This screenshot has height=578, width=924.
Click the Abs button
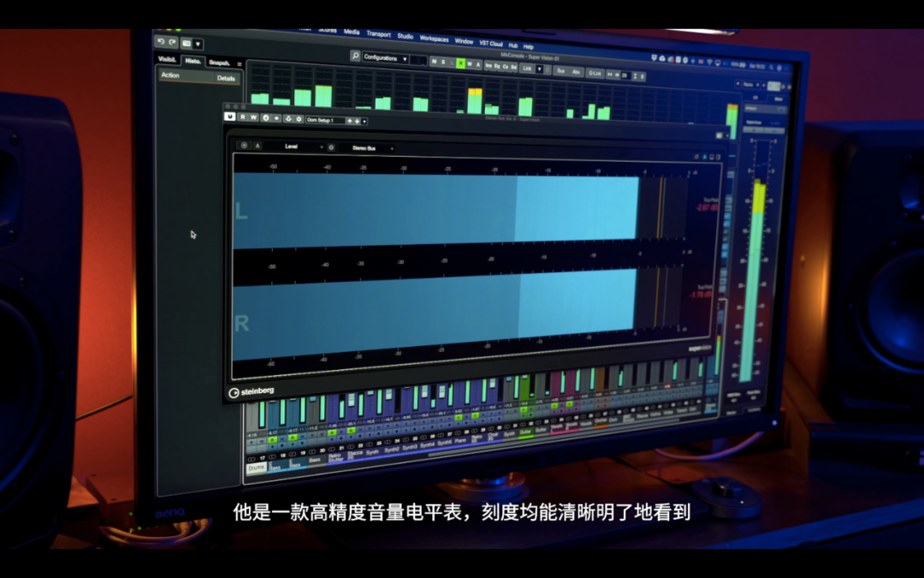point(576,72)
